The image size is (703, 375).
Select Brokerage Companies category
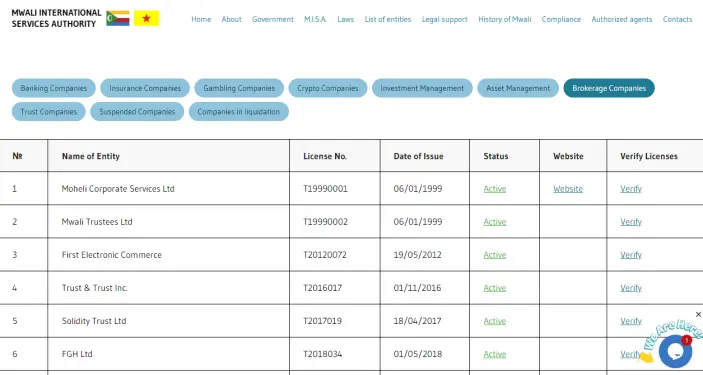(609, 88)
